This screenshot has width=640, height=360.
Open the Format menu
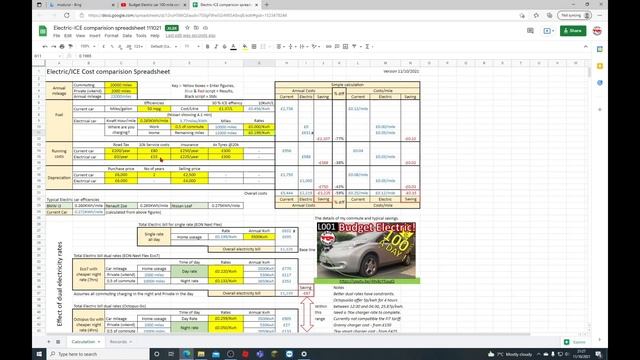[111, 36]
